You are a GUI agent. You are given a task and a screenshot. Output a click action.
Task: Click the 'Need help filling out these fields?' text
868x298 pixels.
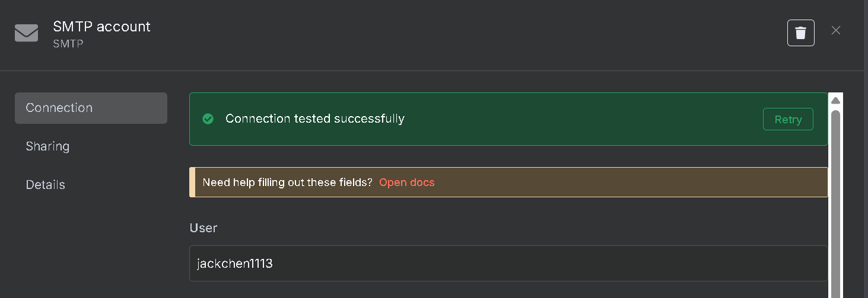pyautogui.click(x=287, y=182)
